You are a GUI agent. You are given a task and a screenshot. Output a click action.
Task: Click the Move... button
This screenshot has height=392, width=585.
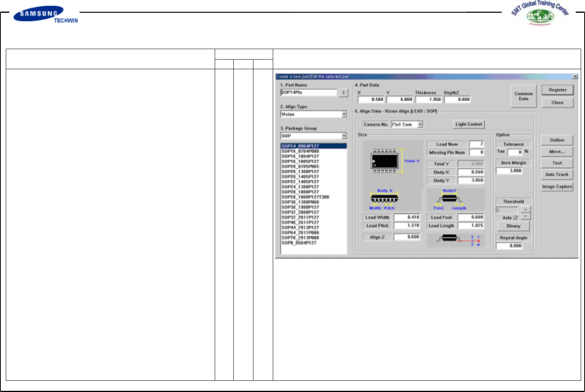pyautogui.click(x=557, y=152)
